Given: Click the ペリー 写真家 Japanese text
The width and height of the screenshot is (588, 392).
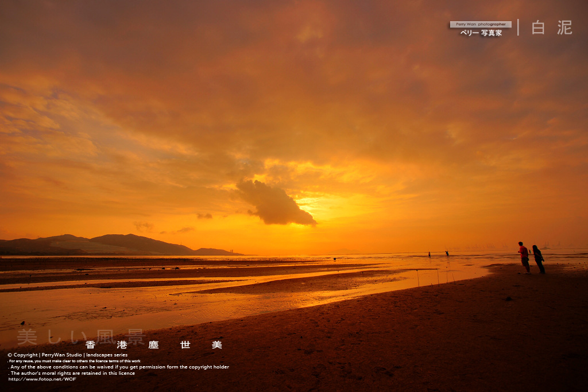Looking at the screenshot, I should (x=481, y=33).
